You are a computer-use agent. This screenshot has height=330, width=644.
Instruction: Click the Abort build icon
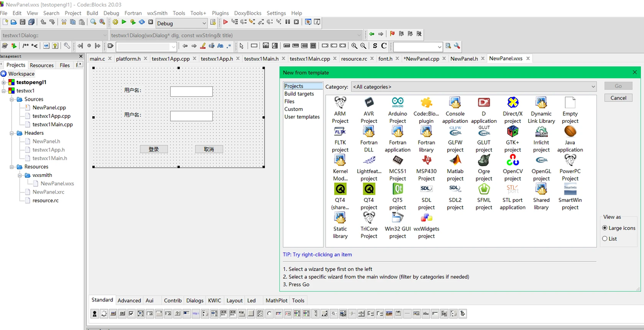[150, 22]
